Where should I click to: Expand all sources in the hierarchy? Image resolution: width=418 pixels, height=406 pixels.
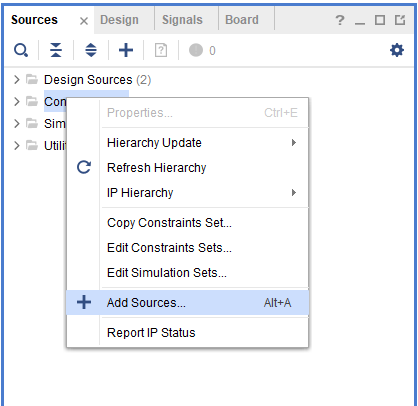(x=91, y=50)
